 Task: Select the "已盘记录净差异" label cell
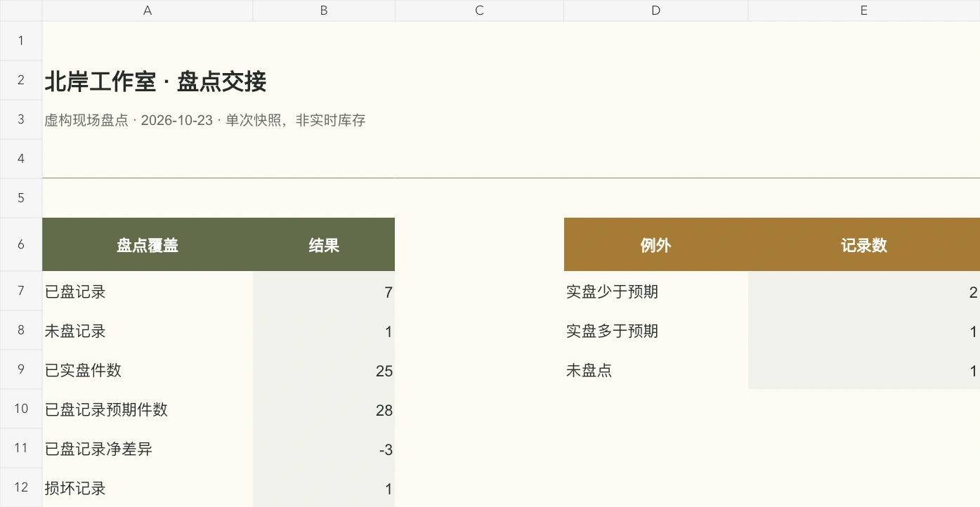[148, 448]
